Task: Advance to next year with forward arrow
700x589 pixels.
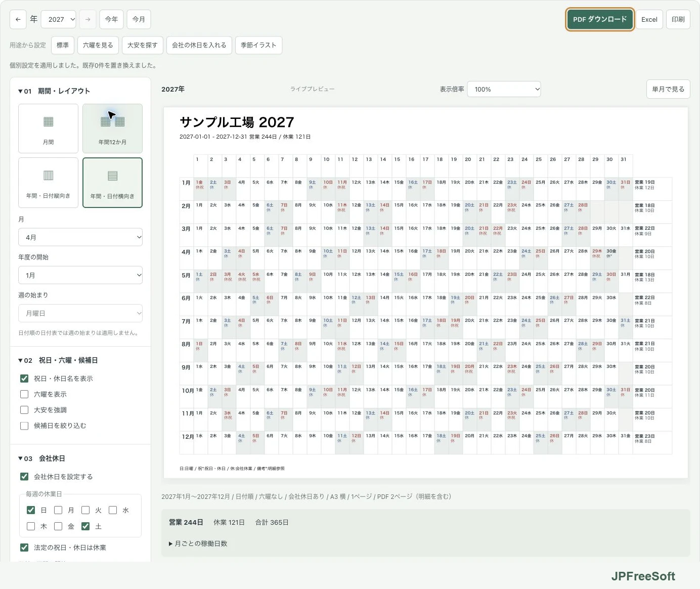Action: [x=88, y=19]
